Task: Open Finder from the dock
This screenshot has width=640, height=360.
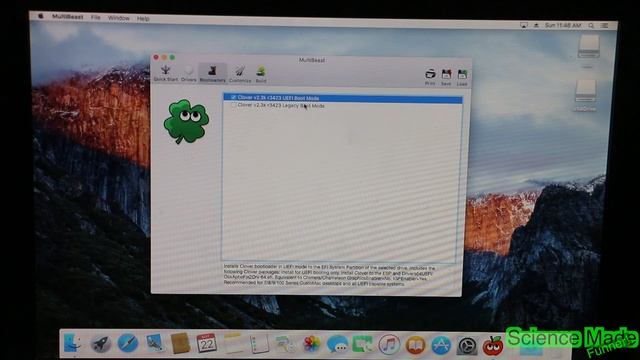Action: click(x=73, y=343)
